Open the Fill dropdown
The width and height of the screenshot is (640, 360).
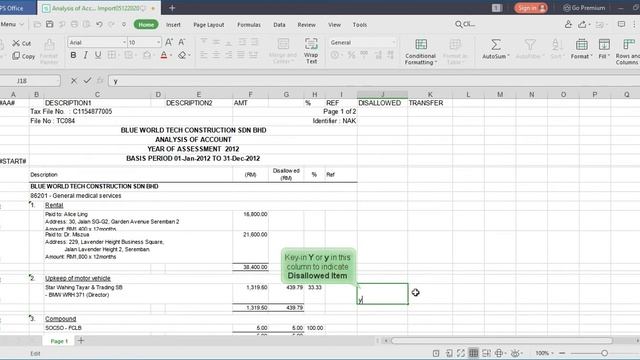click(x=604, y=49)
